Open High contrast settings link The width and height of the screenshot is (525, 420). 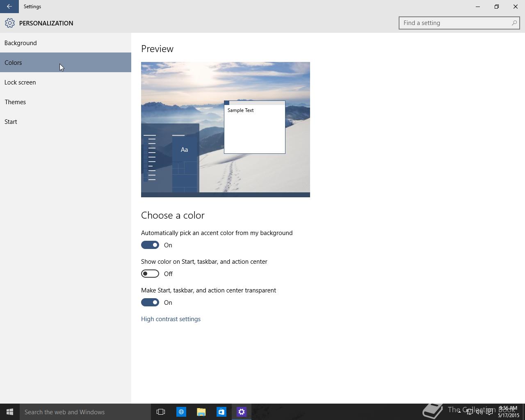pyautogui.click(x=171, y=319)
